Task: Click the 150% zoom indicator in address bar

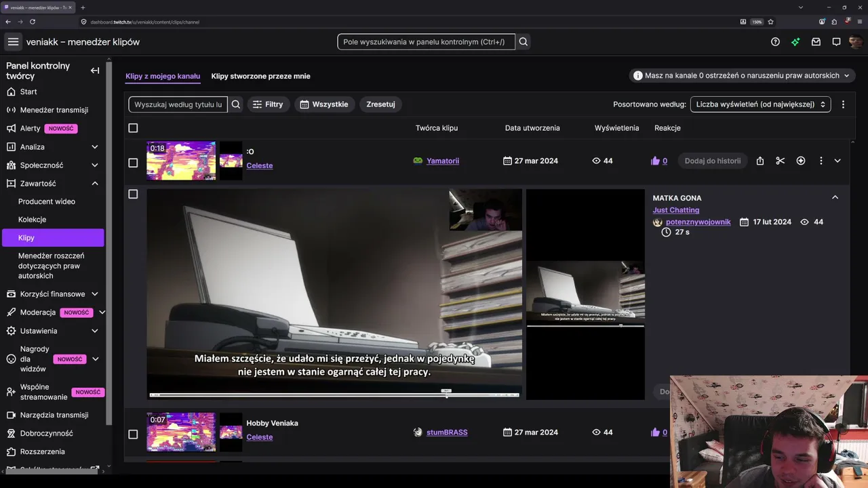Action: click(x=757, y=22)
